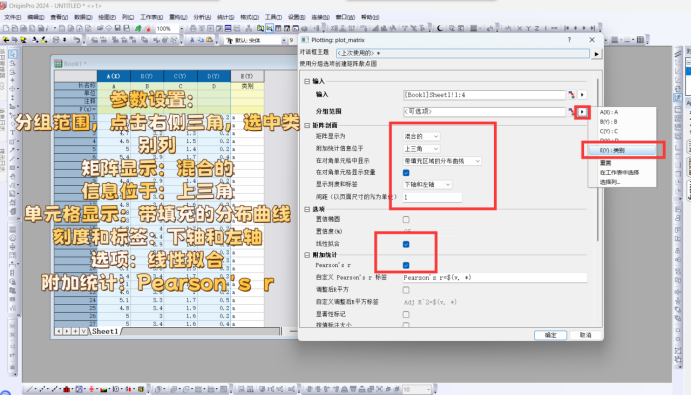
Task: Click the dialog help question mark
Action: (x=569, y=40)
